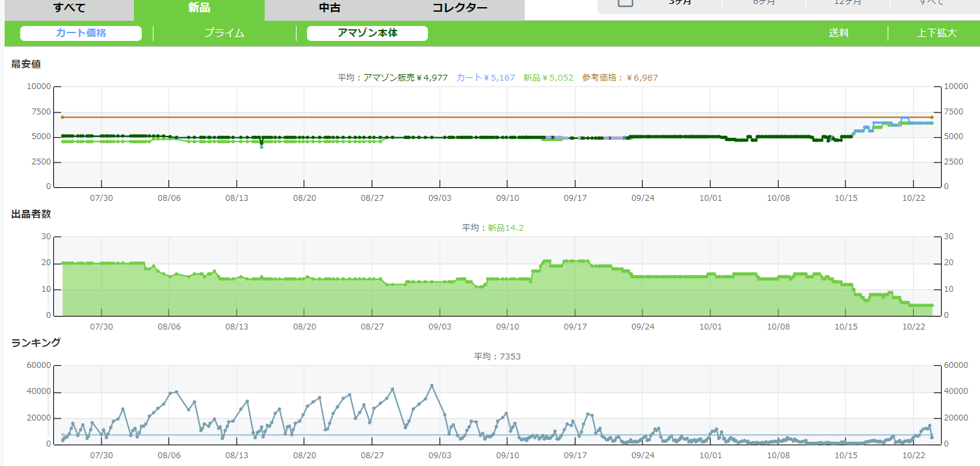Click the 上下拡大 button
980x466 pixels.
(x=936, y=33)
